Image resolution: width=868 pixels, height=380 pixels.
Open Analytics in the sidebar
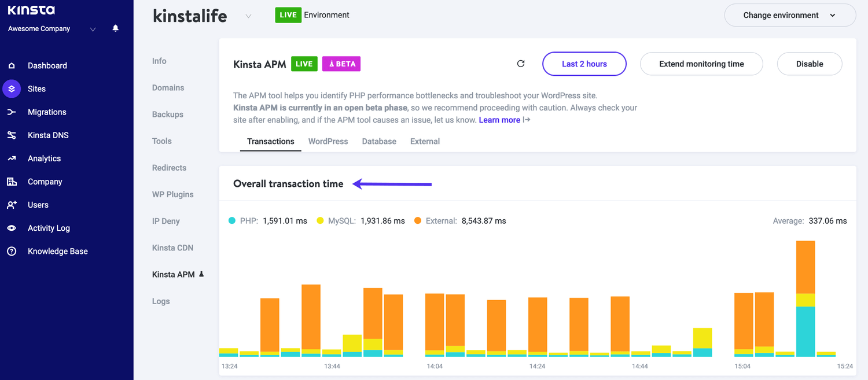44,158
